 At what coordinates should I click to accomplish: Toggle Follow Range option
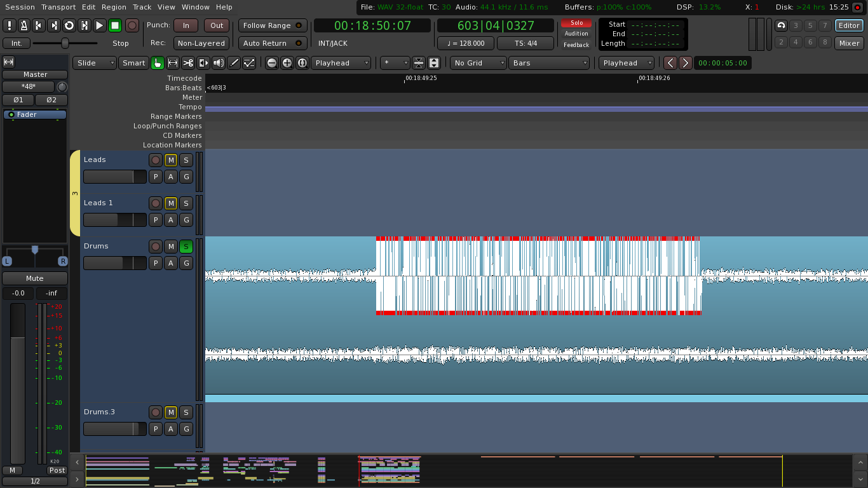(273, 25)
